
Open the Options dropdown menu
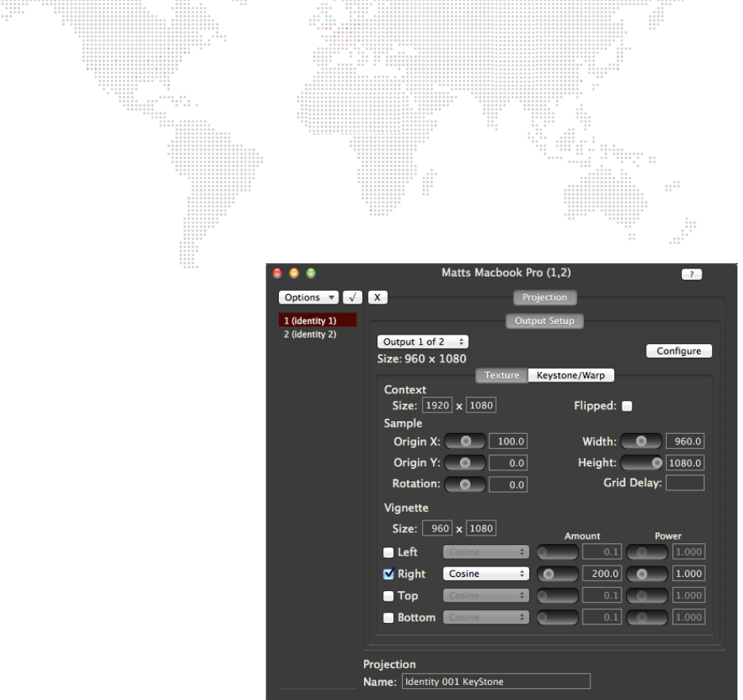point(309,297)
